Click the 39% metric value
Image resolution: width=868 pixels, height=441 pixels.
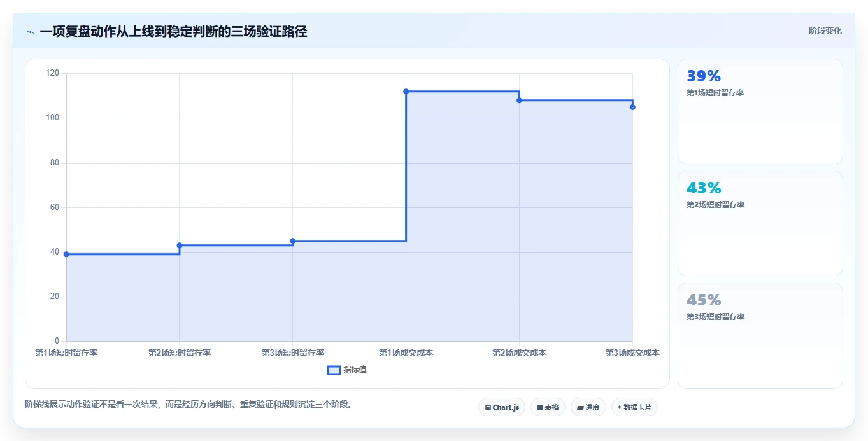pyautogui.click(x=704, y=76)
